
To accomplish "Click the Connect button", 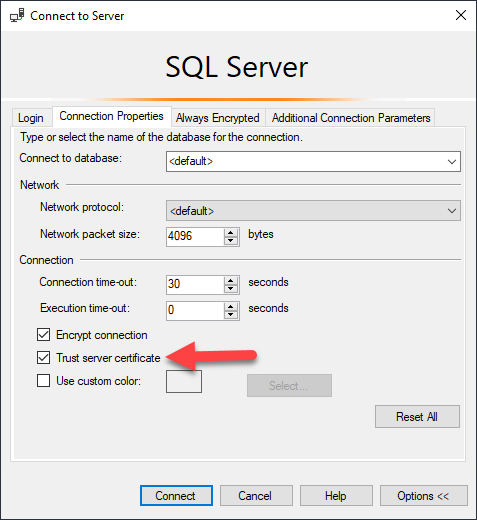I will [176, 496].
